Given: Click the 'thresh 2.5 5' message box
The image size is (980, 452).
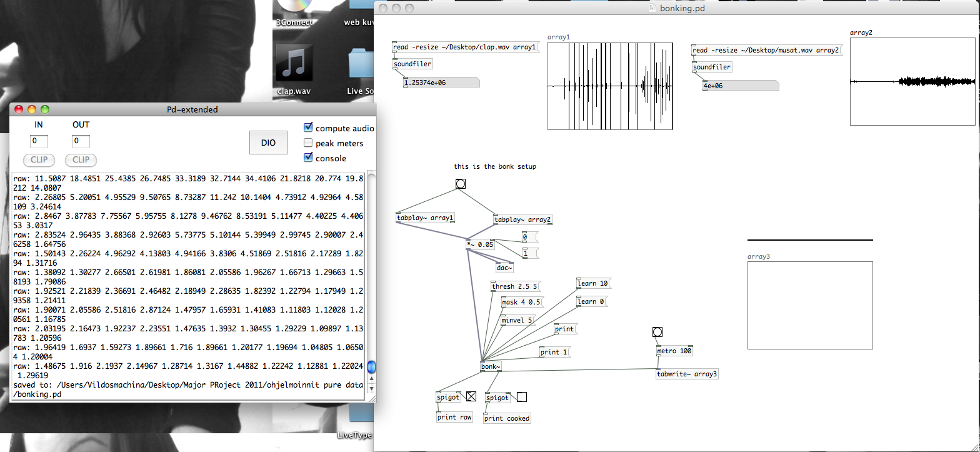Looking at the screenshot, I should (x=515, y=286).
